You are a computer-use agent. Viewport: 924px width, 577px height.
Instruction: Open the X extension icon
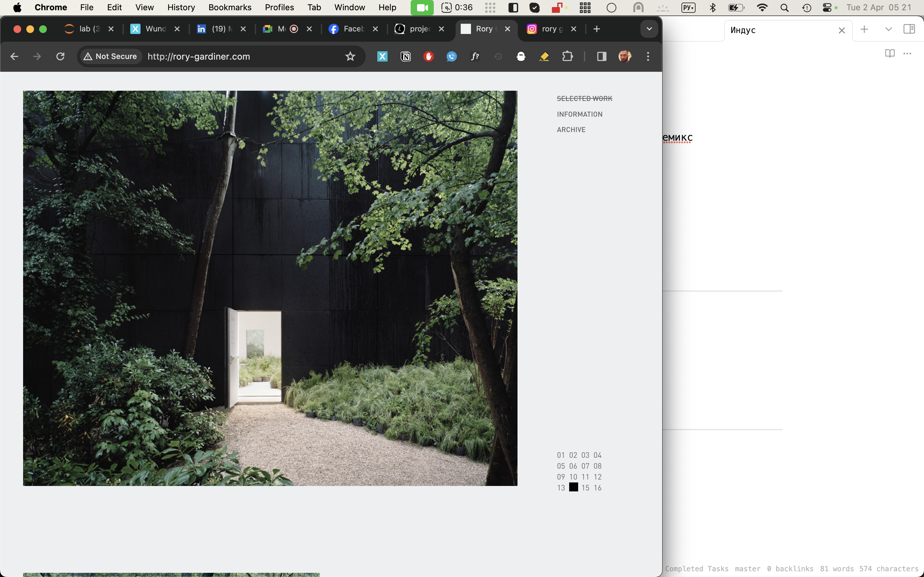[x=382, y=56]
